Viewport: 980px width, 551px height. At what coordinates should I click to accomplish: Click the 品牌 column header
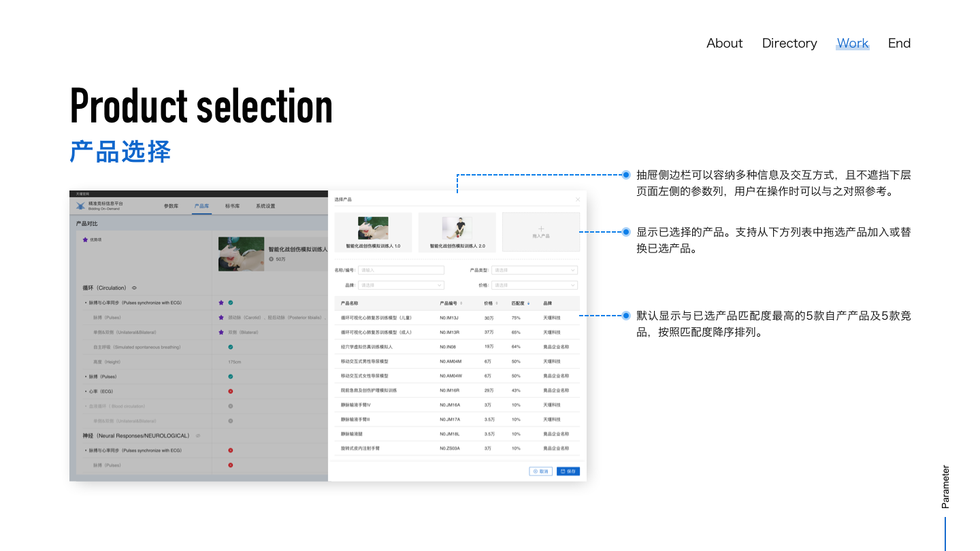click(x=548, y=303)
